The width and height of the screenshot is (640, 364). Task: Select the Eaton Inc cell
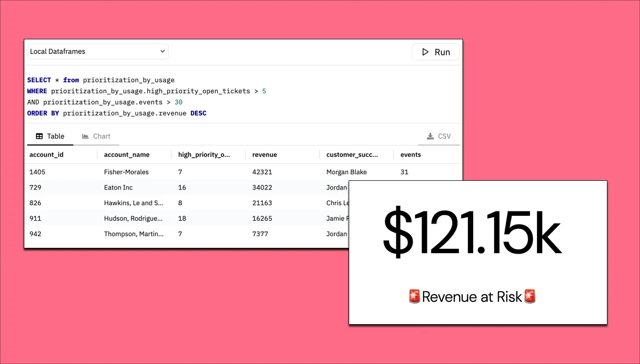tap(118, 188)
